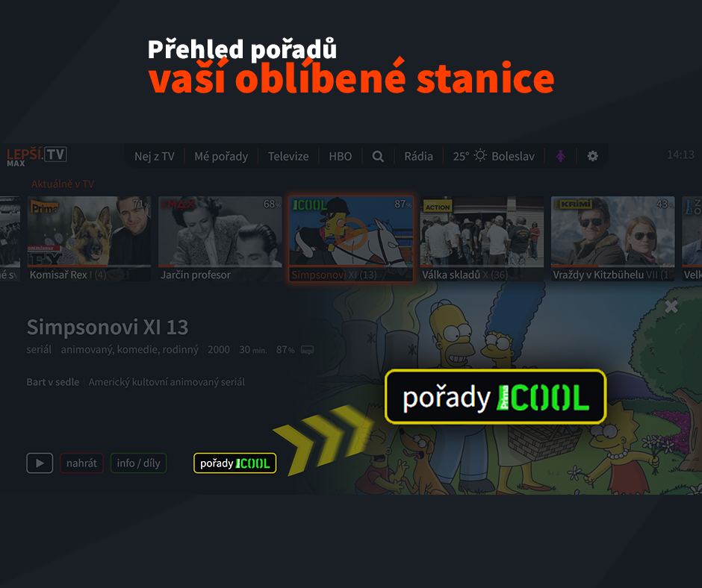Screen dimensions: 702x588
Task: Select the Válka skladů X thumbnail
Action: pyautogui.click(x=482, y=239)
